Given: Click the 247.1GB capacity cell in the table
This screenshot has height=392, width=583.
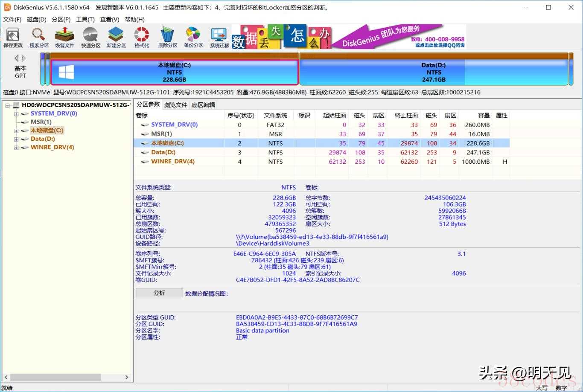Looking at the screenshot, I should [x=478, y=152].
